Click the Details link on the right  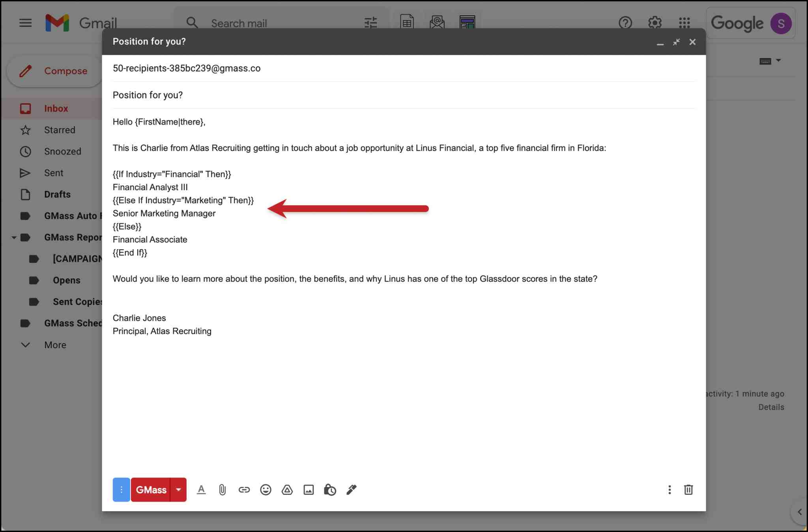click(x=771, y=407)
